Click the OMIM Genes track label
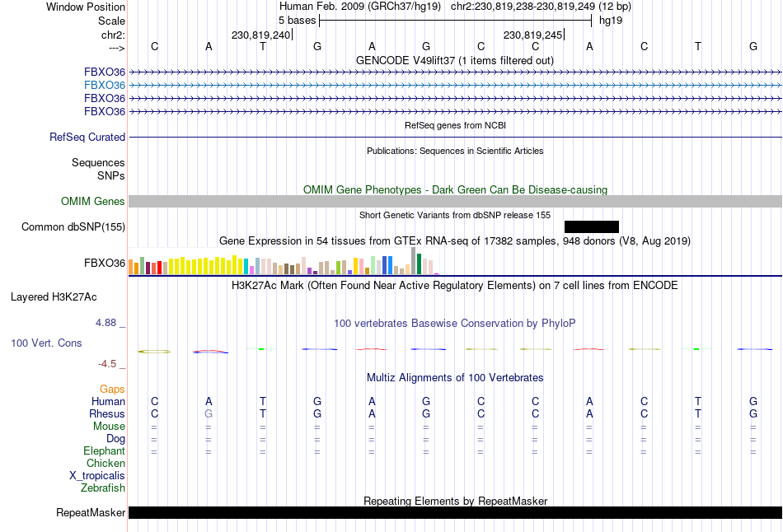 [93, 202]
